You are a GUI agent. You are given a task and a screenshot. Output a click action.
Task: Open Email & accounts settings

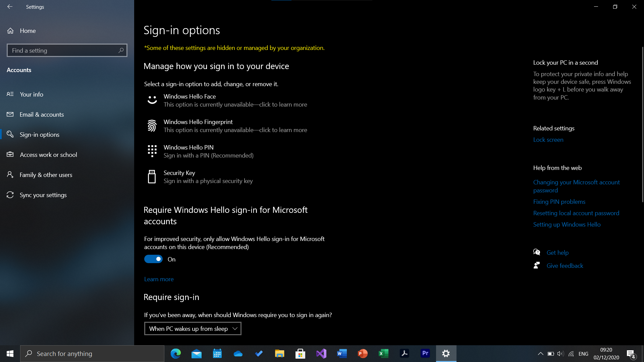pos(67,114)
